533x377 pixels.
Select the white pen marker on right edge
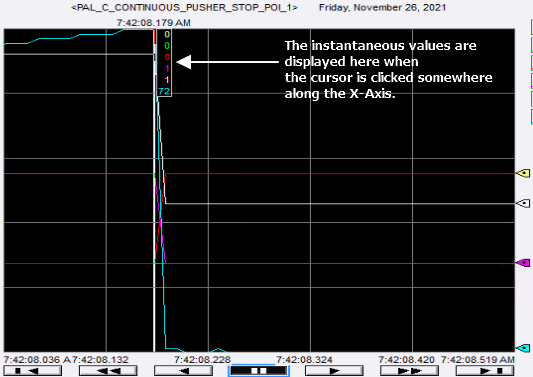pos(523,203)
